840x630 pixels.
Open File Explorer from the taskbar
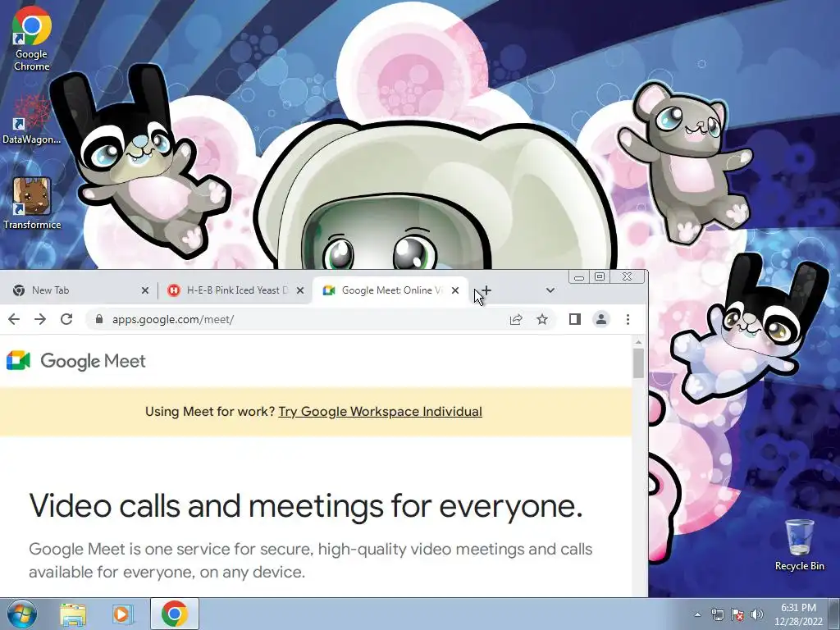[73, 614]
